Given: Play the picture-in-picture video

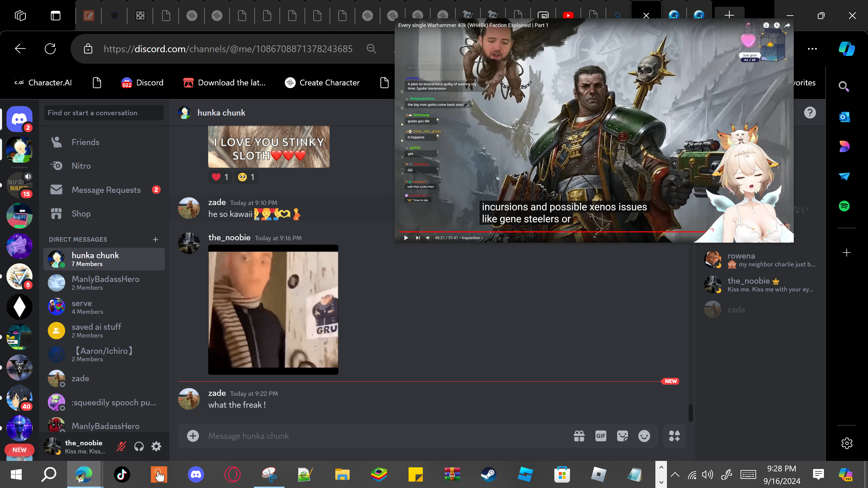Looking at the screenshot, I should [x=406, y=238].
